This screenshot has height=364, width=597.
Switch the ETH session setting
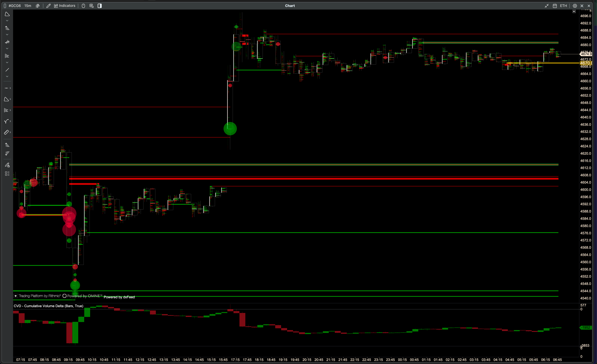pos(563,6)
